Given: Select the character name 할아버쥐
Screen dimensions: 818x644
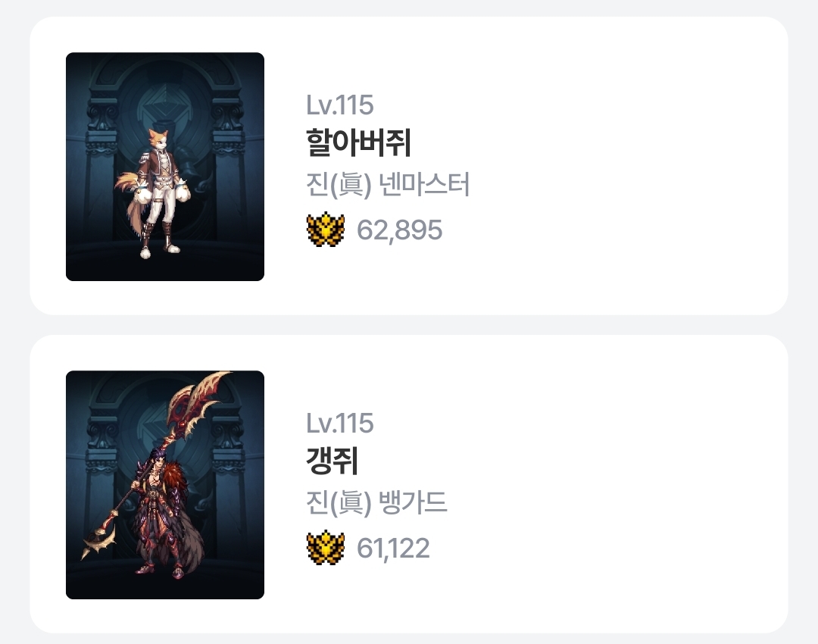Looking at the screenshot, I should click(358, 143).
